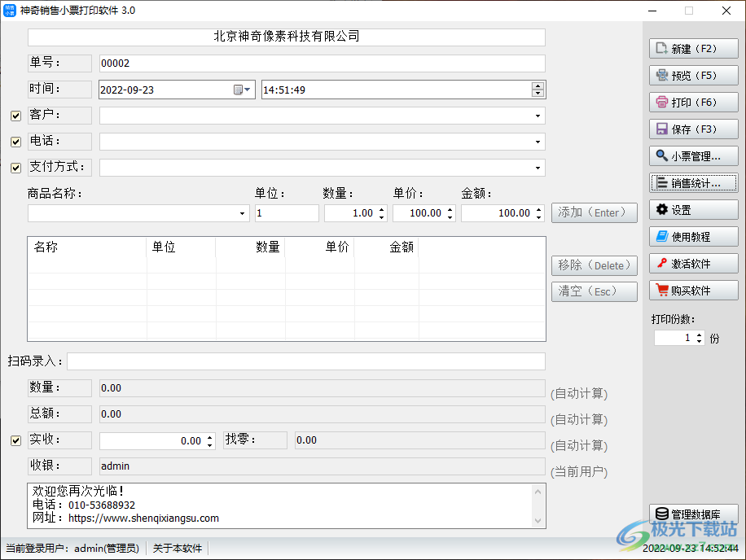Image resolution: width=746 pixels, height=560 pixels.
Task: Click the activate software key icon
Action: coord(661,263)
